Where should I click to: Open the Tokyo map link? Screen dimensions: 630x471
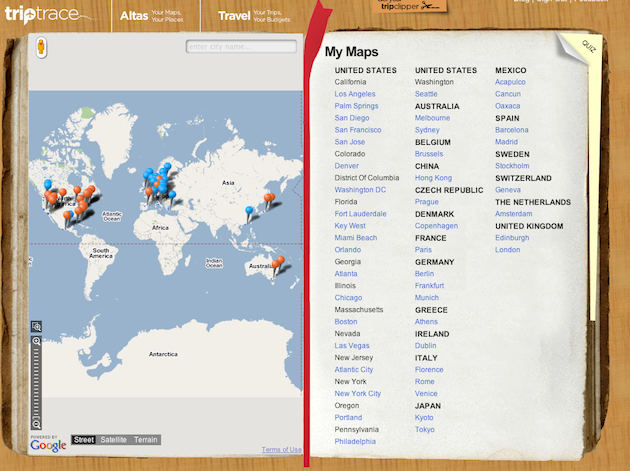click(x=425, y=430)
